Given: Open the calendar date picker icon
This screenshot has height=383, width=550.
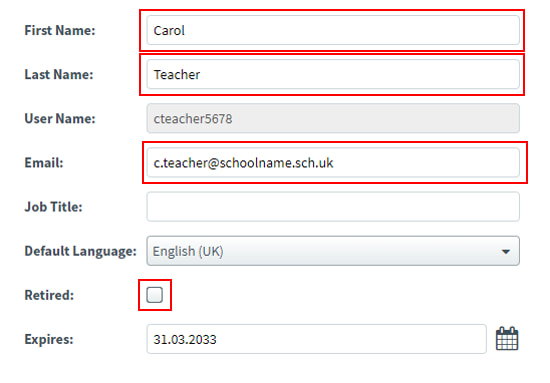Looking at the screenshot, I should (x=507, y=339).
